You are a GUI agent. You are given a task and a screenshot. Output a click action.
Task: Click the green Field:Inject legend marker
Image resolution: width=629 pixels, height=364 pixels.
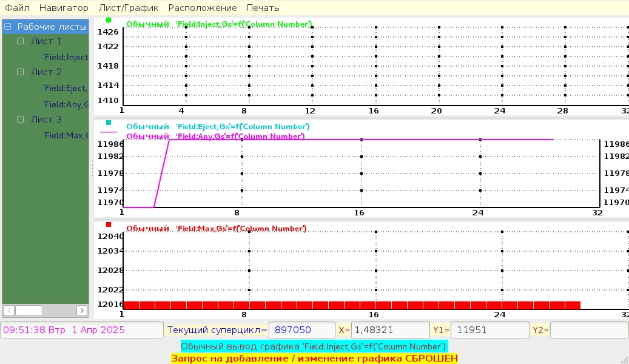[109, 20]
